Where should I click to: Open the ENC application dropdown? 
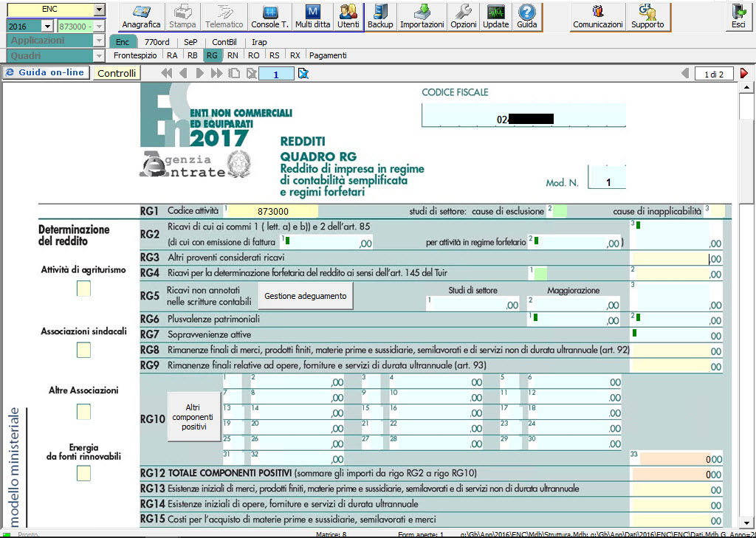coord(100,10)
